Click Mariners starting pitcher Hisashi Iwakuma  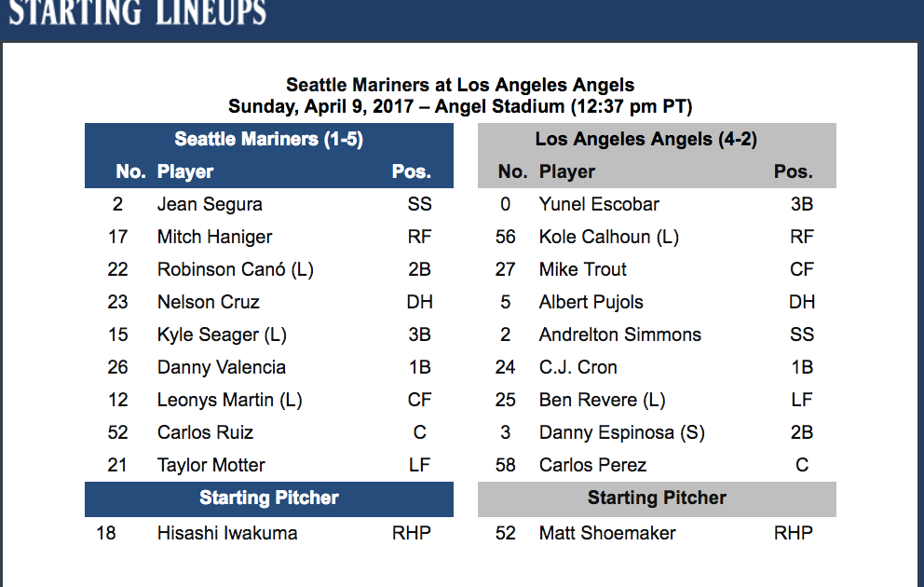coord(227,533)
